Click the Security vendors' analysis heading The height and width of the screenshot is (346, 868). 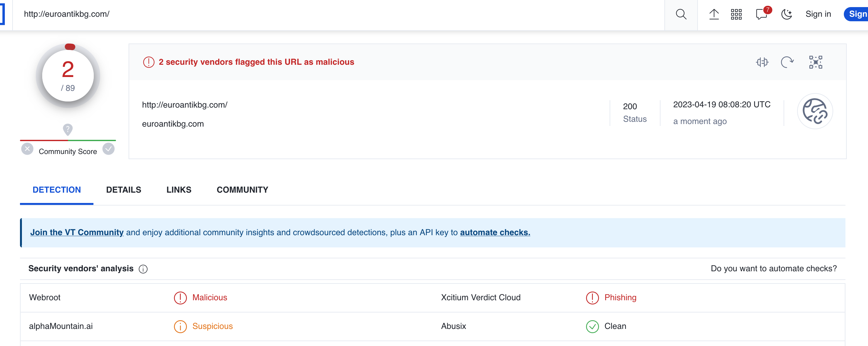click(x=81, y=268)
